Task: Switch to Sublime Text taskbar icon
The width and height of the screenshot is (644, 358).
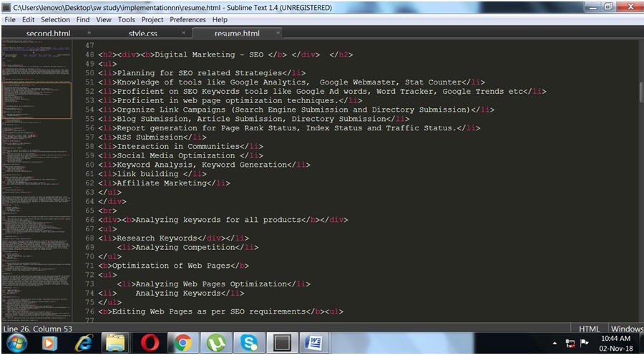Action: pyautogui.click(x=281, y=344)
